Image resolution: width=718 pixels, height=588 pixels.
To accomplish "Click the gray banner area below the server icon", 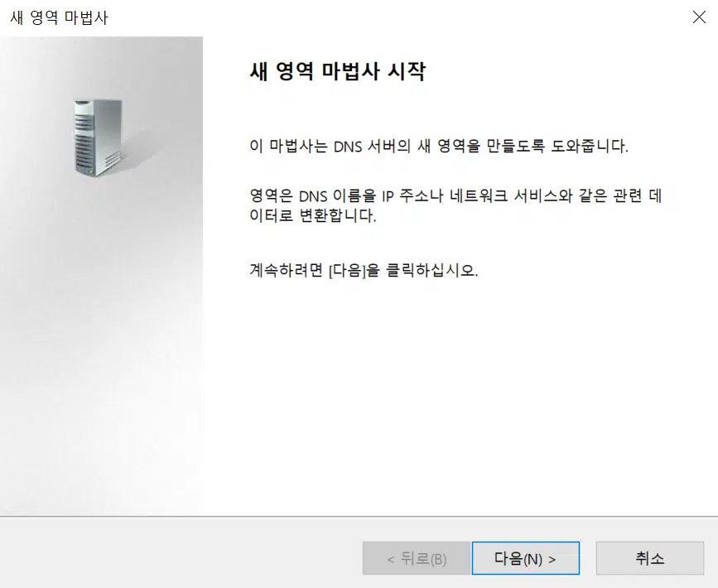I will tap(101, 344).
